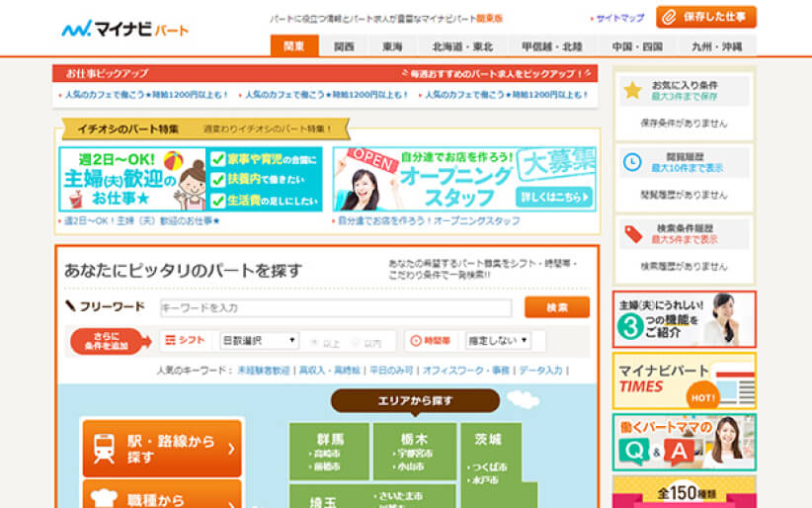Open the サイトマップ link
Screen dimensions: 812x508
tap(620, 18)
